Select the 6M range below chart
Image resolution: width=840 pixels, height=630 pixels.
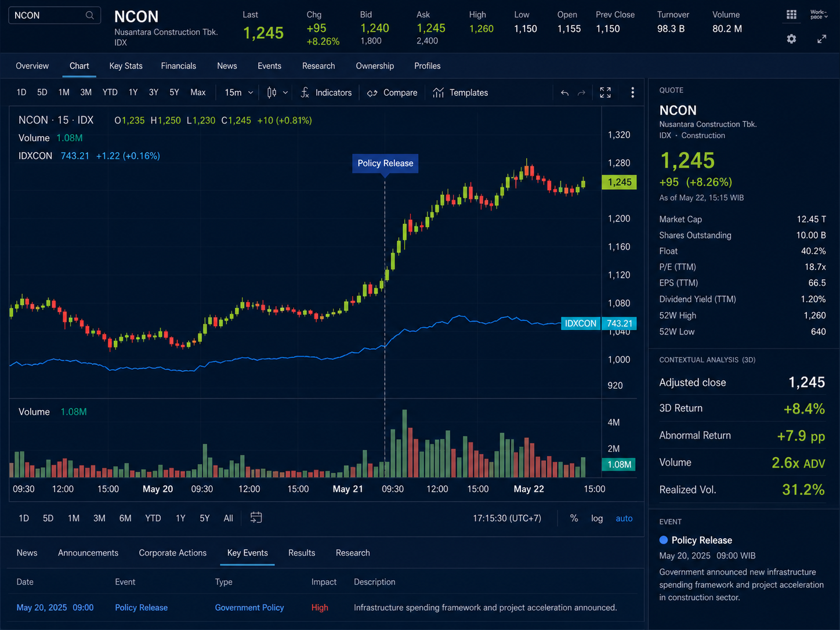125,518
